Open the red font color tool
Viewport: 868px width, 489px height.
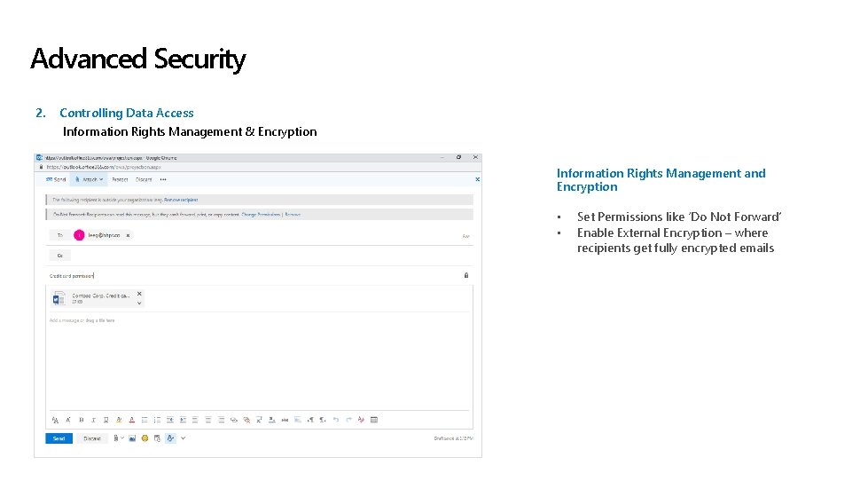132,420
